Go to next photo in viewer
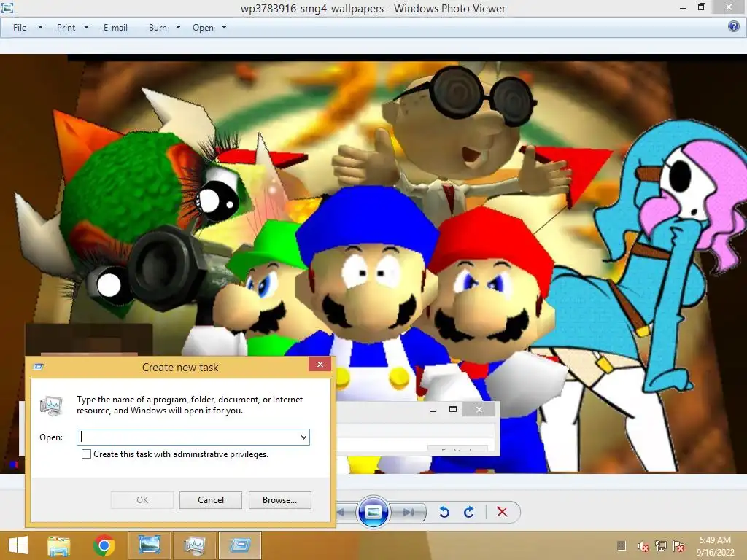Image resolution: width=747 pixels, height=560 pixels. (409, 513)
